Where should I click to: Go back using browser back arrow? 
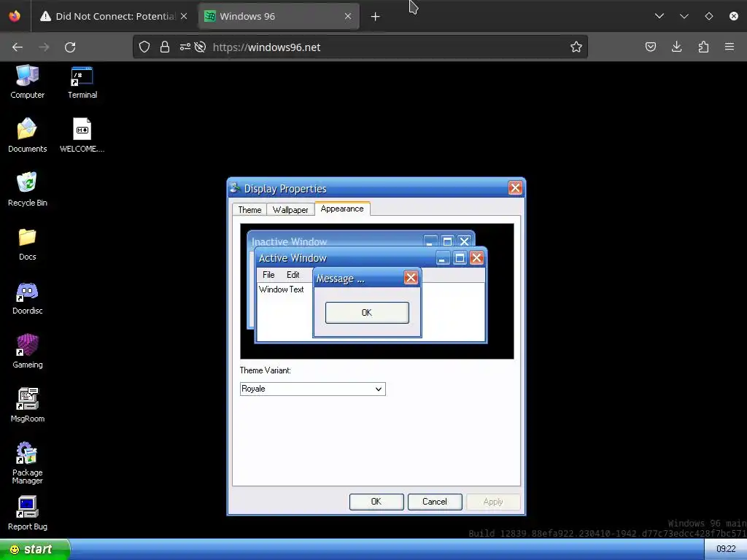coord(18,47)
